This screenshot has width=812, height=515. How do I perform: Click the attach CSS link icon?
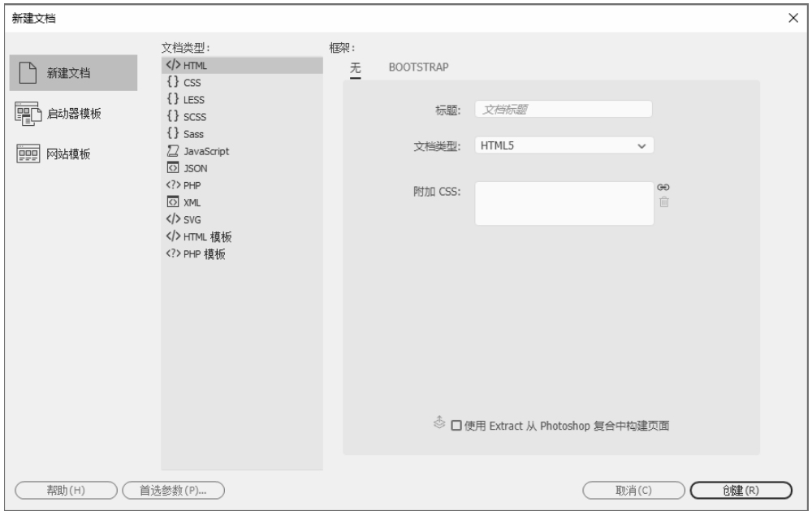click(x=663, y=187)
